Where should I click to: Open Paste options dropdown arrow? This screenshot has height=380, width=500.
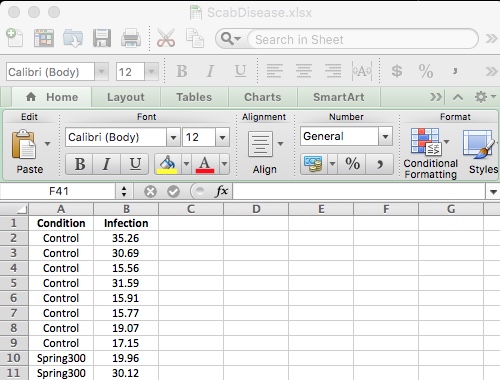coord(47,144)
